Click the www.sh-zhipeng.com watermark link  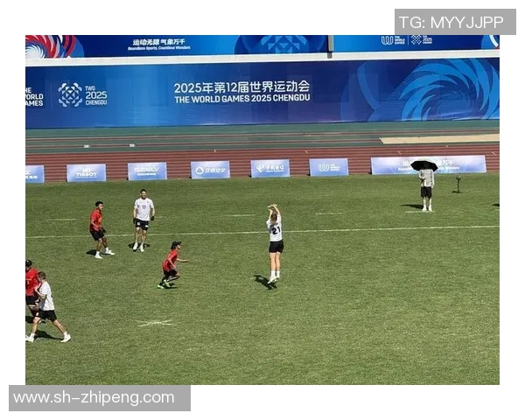pyautogui.click(x=94, y=398)
